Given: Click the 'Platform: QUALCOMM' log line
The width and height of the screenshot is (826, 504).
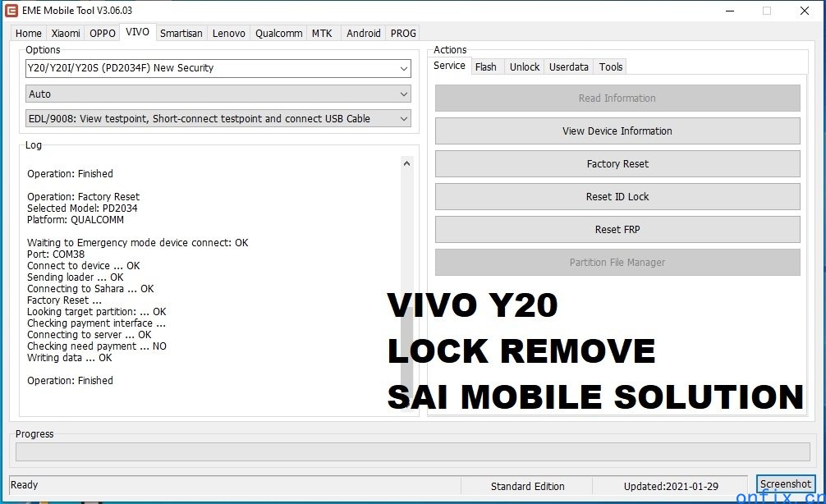Looking at the screenshot, I should click(x=76, y=220).
